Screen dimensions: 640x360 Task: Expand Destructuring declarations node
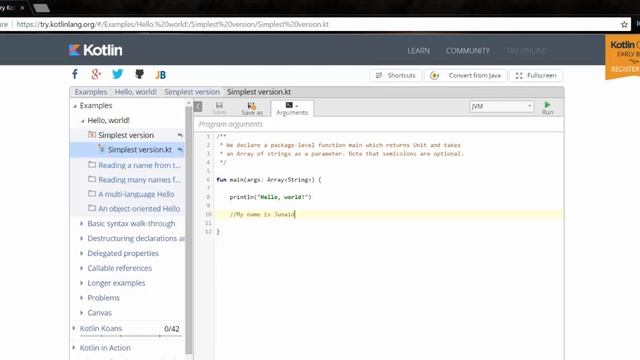click(81, 238)
